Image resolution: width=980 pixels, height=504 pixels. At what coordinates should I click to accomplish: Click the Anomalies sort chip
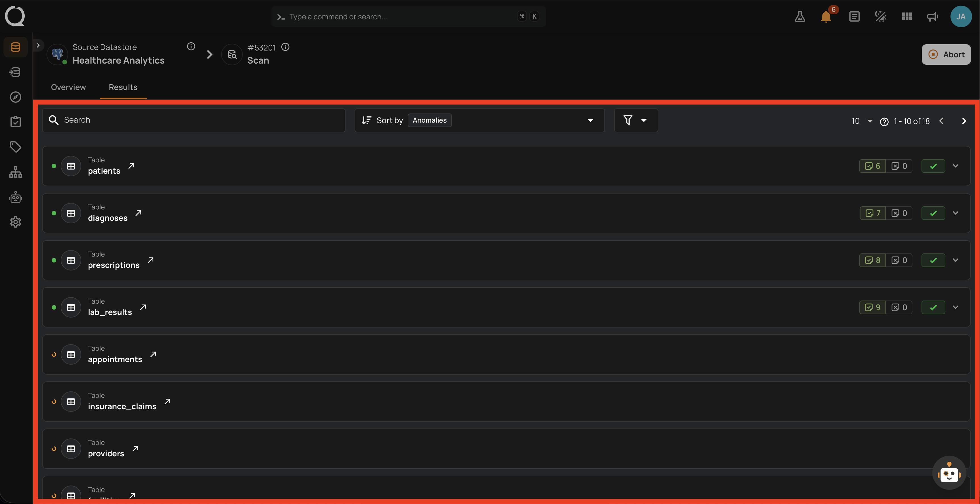pyautogui.click(x=430, y=120)
